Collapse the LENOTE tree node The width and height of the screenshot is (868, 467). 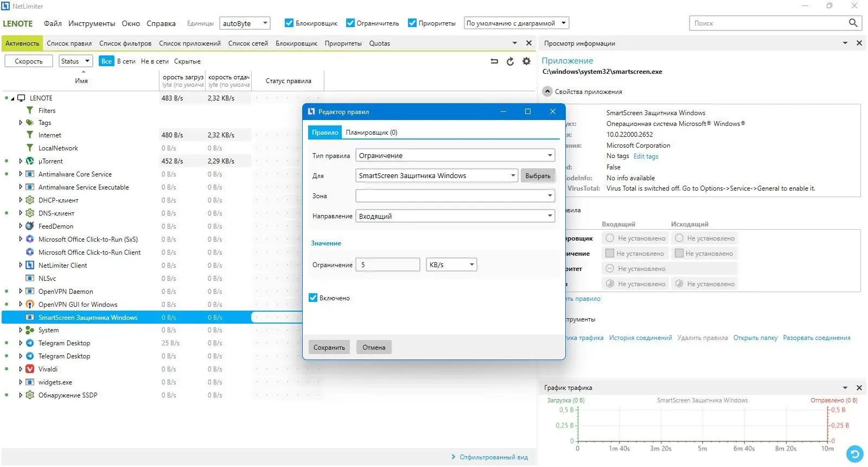(12, 98)
